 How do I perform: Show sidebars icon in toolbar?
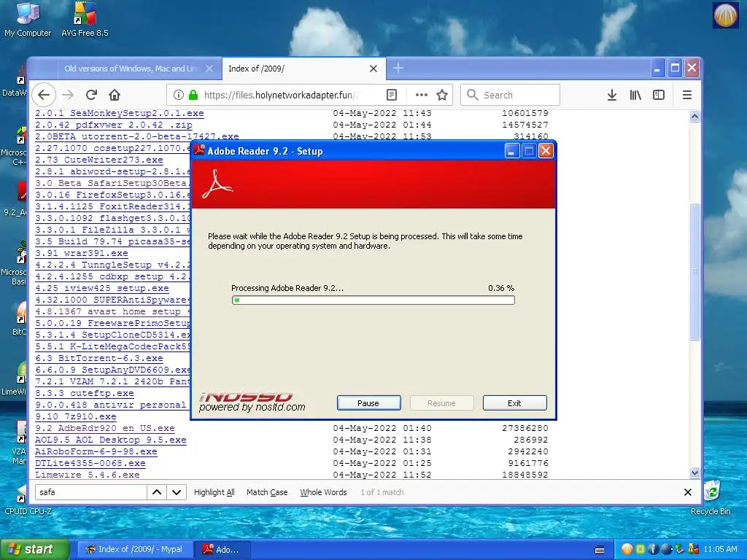[659, 95]
